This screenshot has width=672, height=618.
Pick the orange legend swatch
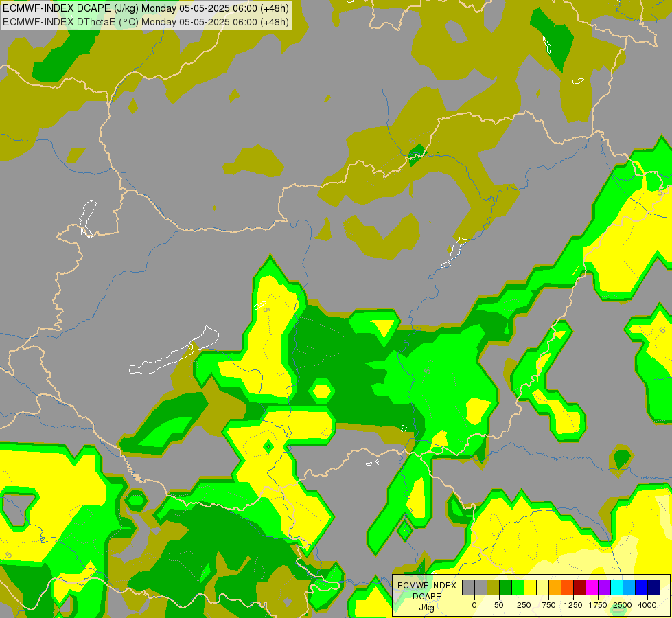click(555, 587)
